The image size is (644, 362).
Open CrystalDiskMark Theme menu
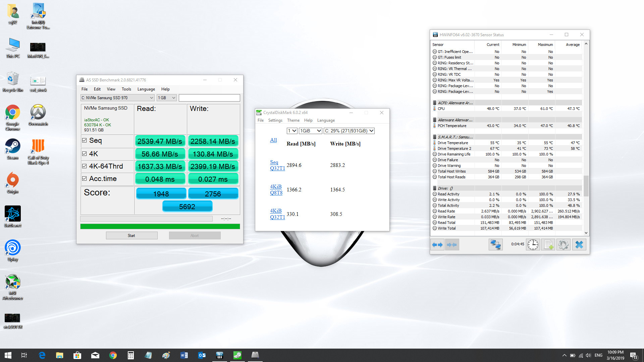tap(293, 120)
